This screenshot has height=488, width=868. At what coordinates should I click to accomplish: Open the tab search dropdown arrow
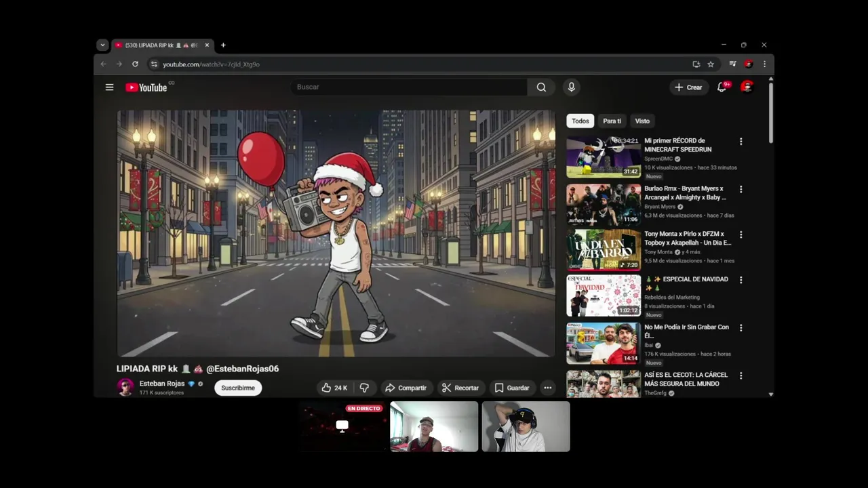pos(102,45)
